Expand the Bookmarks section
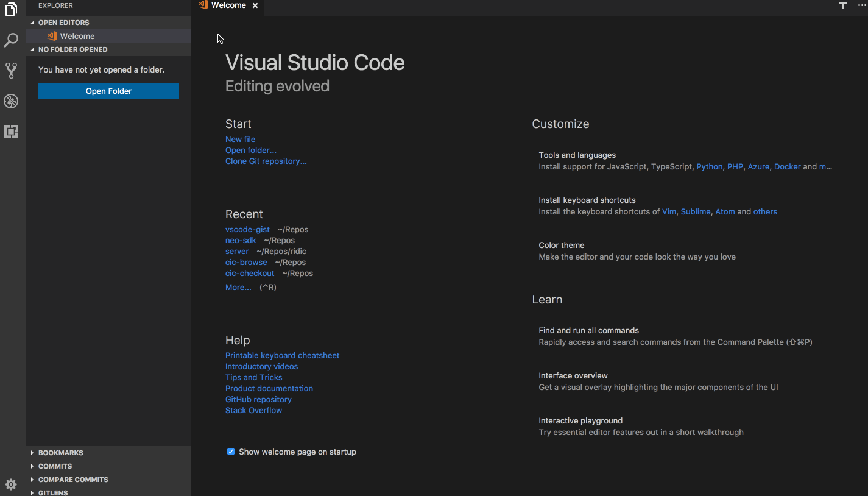The image size is (868, 496). point(60,453)
